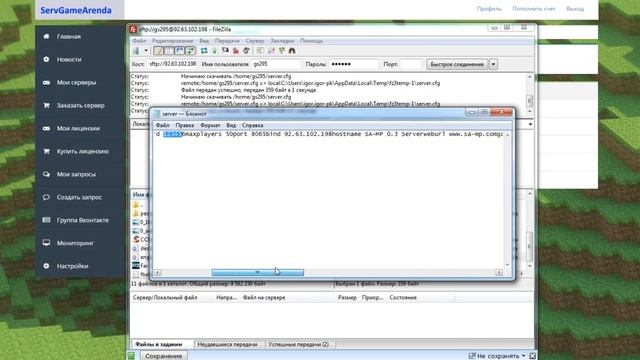Click the FileZilla title bar logo icon
The image size is (640, 360).
tap(133, 29)
